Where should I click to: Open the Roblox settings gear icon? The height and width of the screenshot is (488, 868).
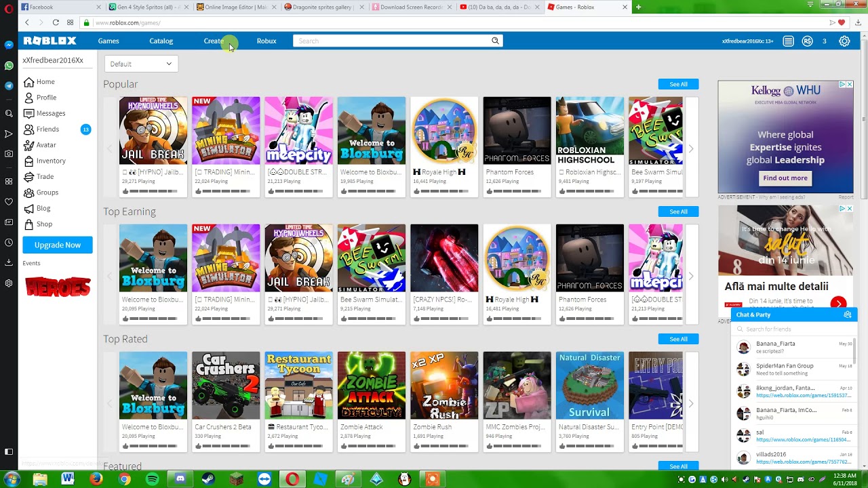[x=844, y=41]
